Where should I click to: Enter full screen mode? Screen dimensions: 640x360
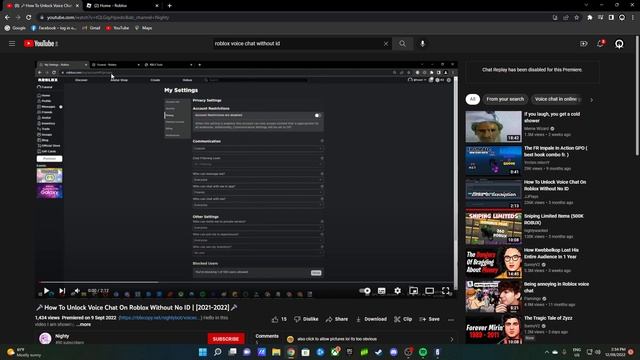click(445, 291)
